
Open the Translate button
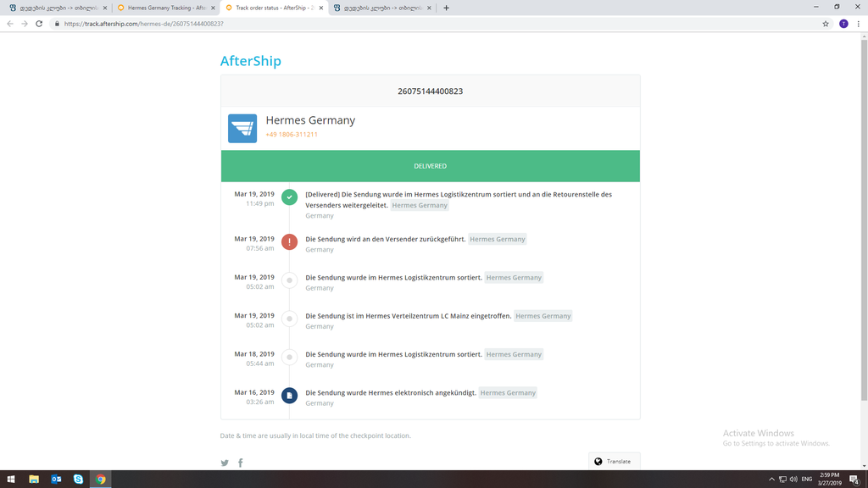[x=614, y=462]
